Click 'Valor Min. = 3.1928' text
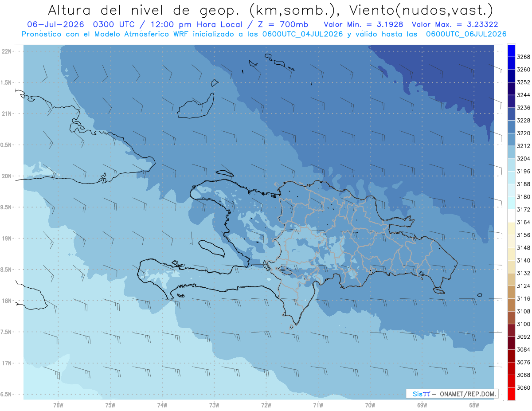 click(x=363, y=24)
